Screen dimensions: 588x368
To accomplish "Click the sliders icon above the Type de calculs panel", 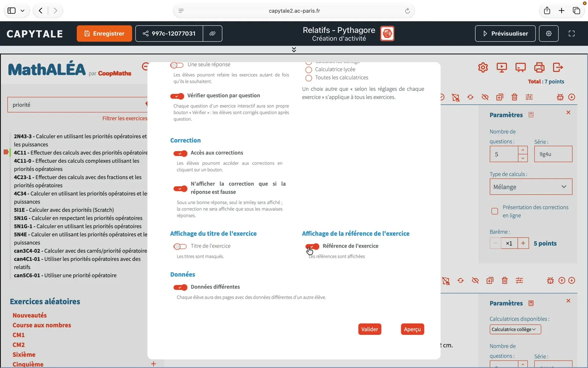I will pos(529,97).
